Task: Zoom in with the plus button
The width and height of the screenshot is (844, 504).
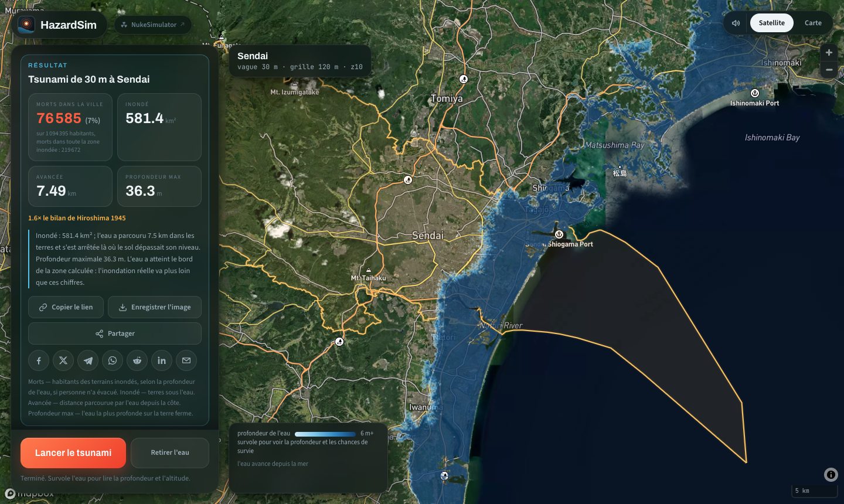Action: 829,53
